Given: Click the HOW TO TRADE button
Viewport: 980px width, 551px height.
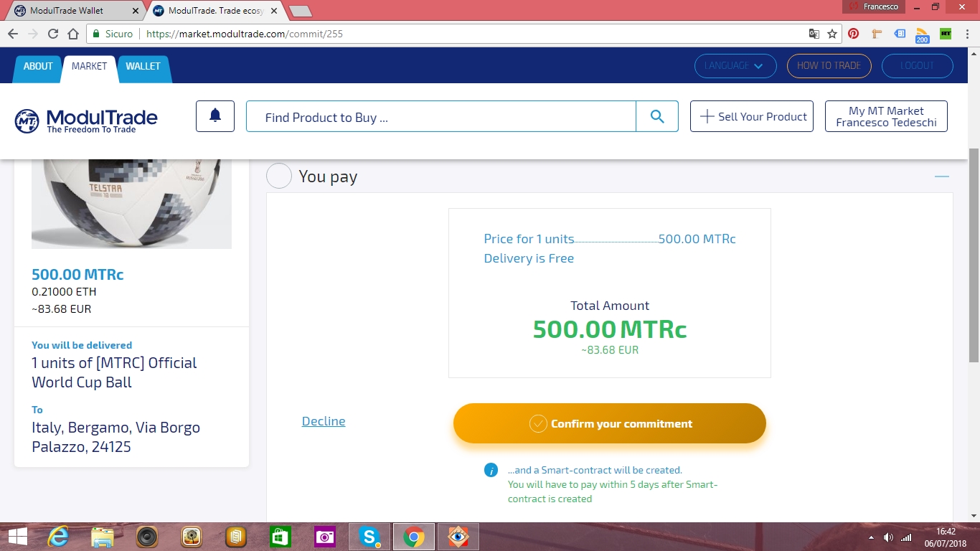Looking at the screenshot, I should (829, 66).
